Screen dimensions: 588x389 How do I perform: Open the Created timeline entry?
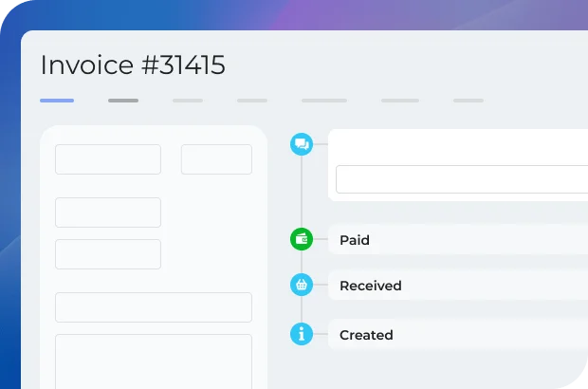(x=455, y=335)
